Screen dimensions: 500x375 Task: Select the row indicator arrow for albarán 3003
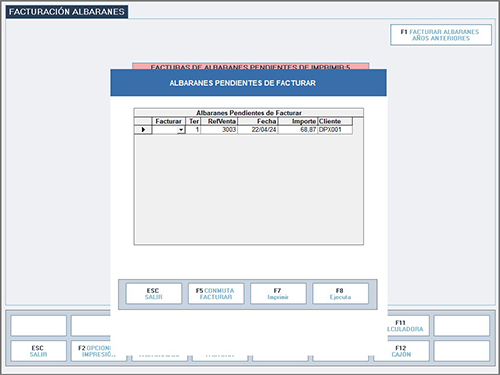143,130
